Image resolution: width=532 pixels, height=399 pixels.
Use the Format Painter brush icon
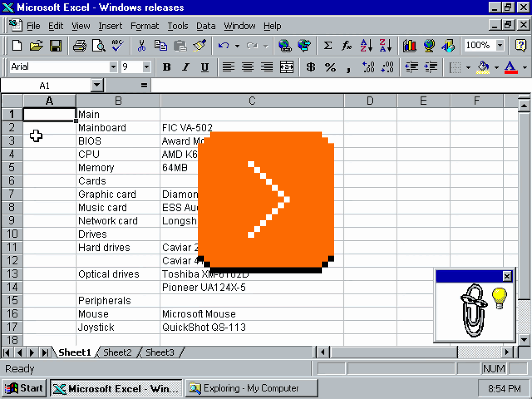coord(199,45)
